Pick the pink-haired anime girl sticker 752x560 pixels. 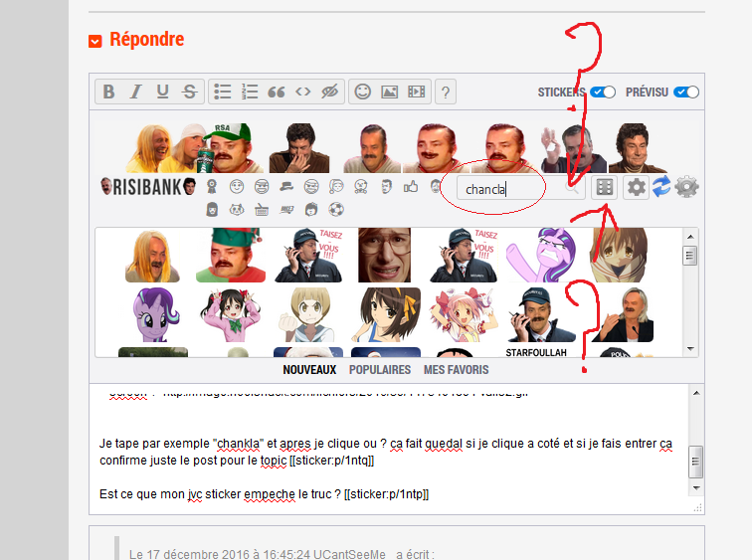click(463, 315)
